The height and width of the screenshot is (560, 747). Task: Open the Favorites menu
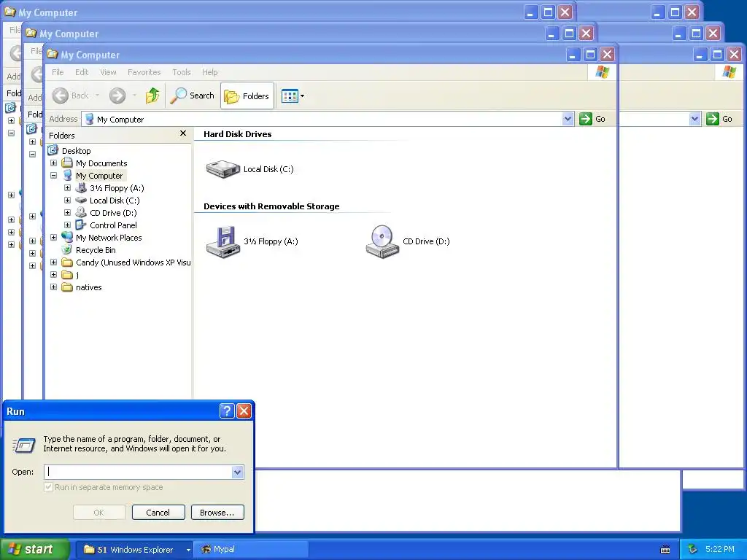144,72
